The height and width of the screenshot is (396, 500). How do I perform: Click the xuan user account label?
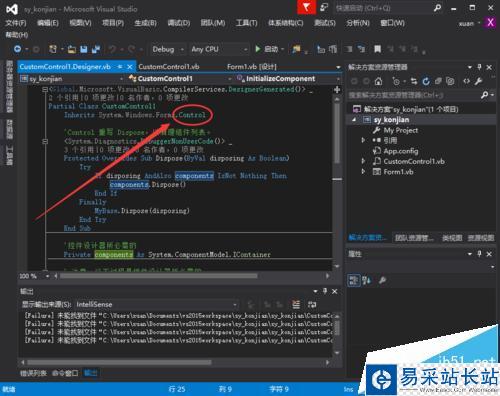point(466,23)
